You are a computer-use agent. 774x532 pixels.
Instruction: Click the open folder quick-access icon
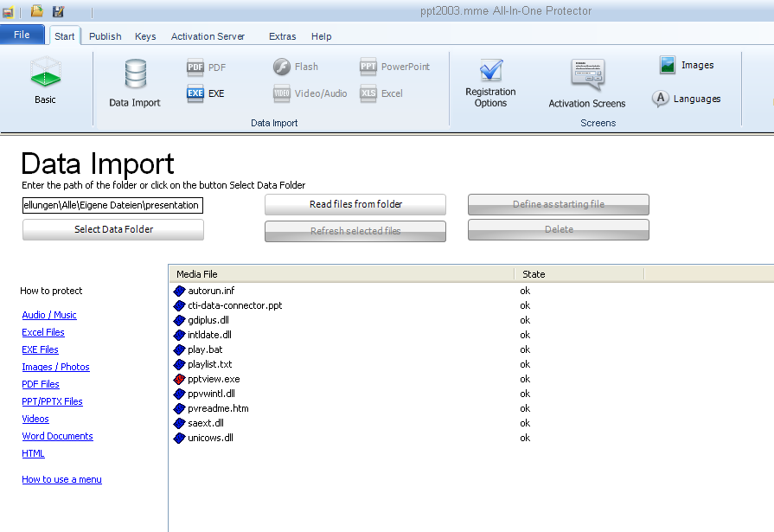(36, 11)
